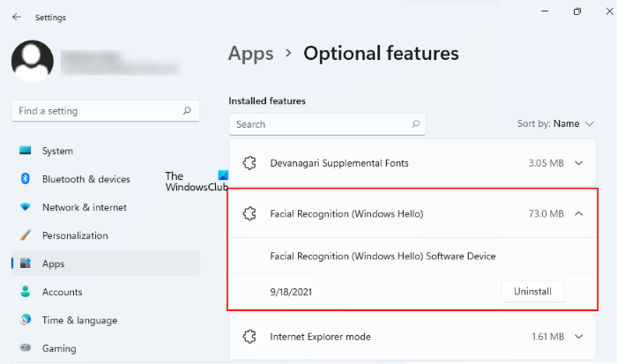Go to Apps breadcrumb link
The height and width of the screenshot is (364, 617).
coord(250,53)
